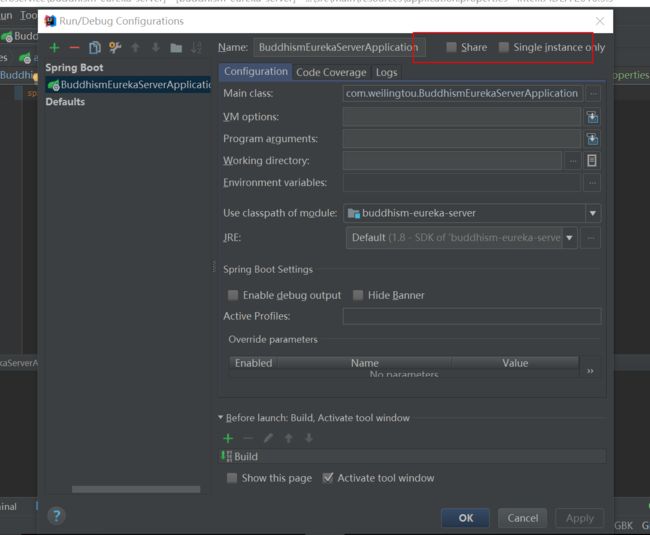Viewport: 650px width, 535px height.
Task: Expand the VM options field
Action: 592,117
